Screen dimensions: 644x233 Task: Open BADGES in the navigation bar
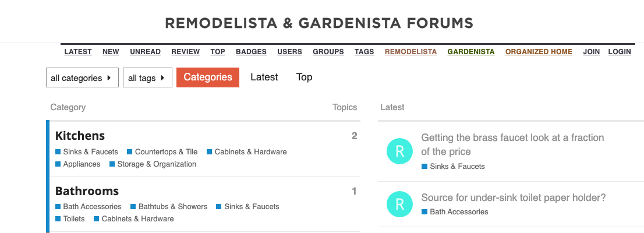[x=251, y=52]
